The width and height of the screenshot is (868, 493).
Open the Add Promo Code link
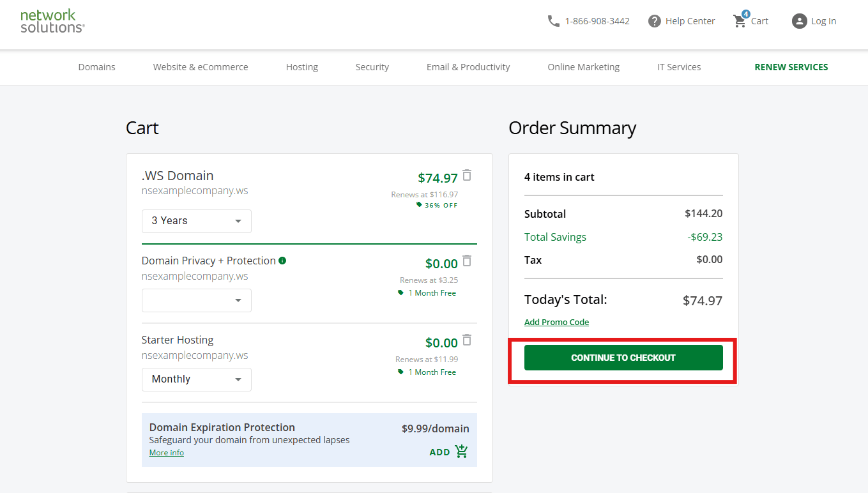tap(556, 322)
